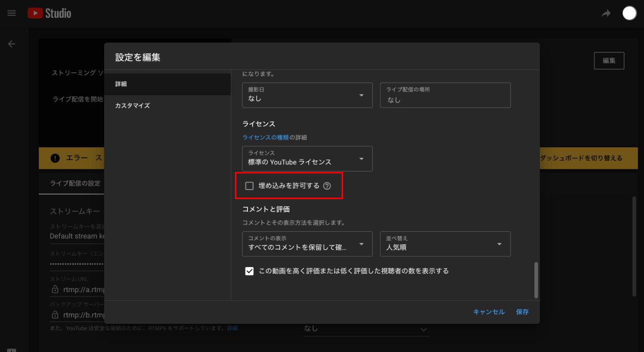Click the error exclamation icon on the banner
Image resolution: width=644 pixels, height=352 pixels.
55,158
